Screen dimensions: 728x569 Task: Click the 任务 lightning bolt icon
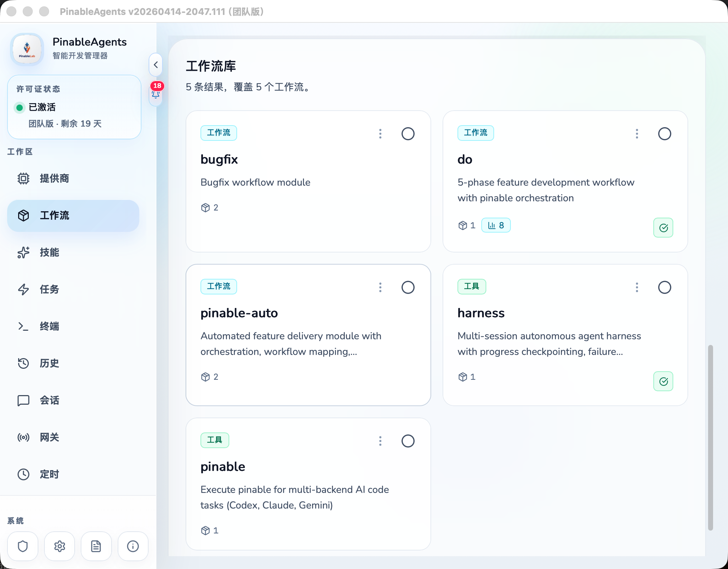click(23, 289)
